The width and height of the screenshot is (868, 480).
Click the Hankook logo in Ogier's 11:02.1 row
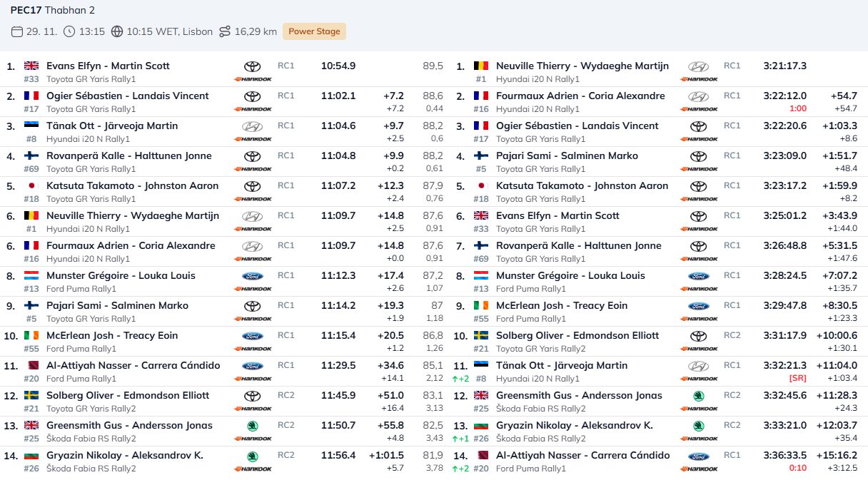point(253,109)
